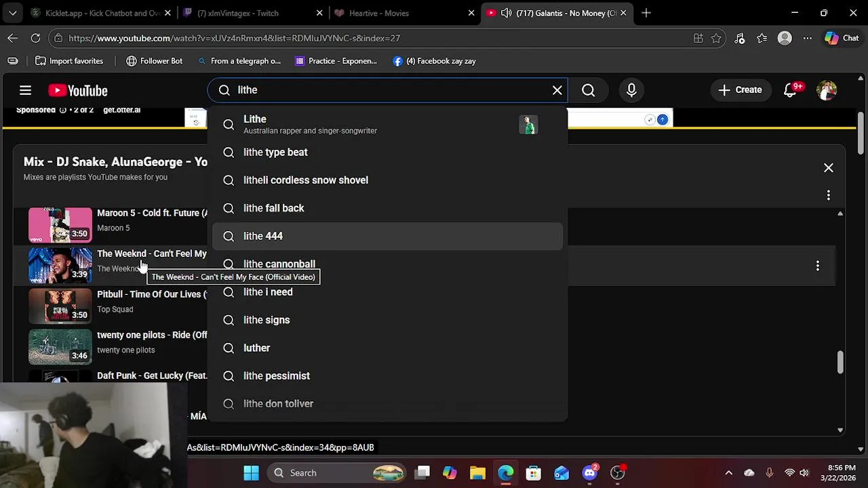Open the tab search dropdown arrow
Image resolution: width=868 pixels, height=488 pixels.
pyautogui.click(x=12, y=13)
